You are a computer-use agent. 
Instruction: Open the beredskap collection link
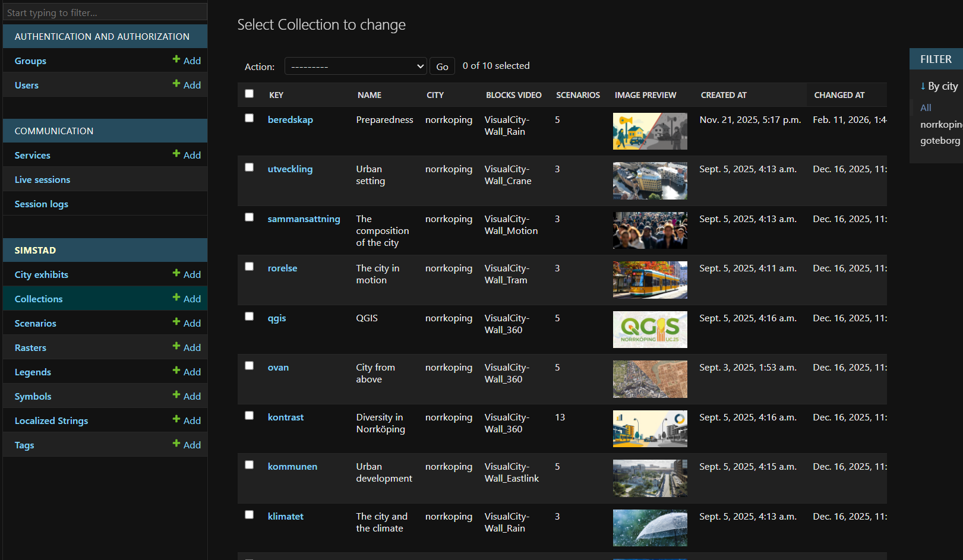coord(291,119)
